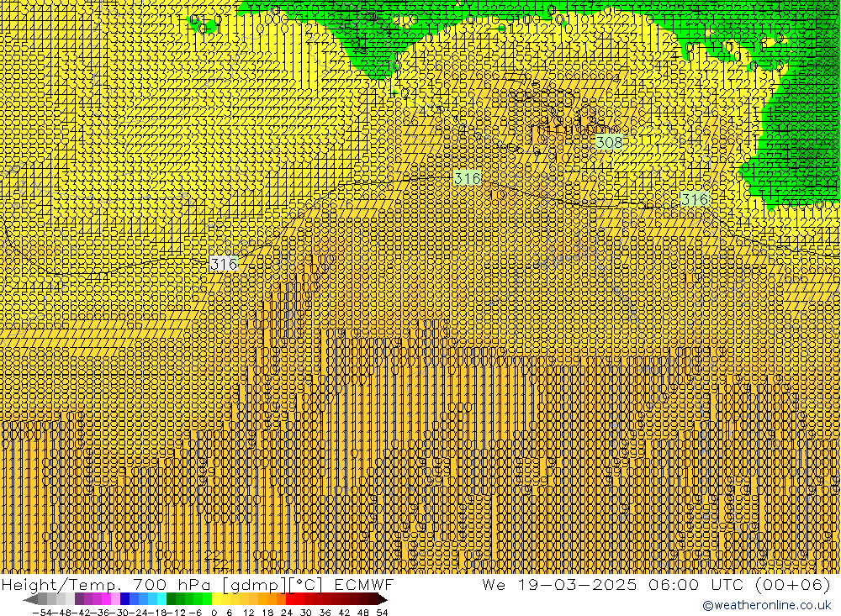Click the 'Height/Temp. 700 hPa' title text
Image resolution: width=841 pixels, height=616 pixels.
point(106,585)
